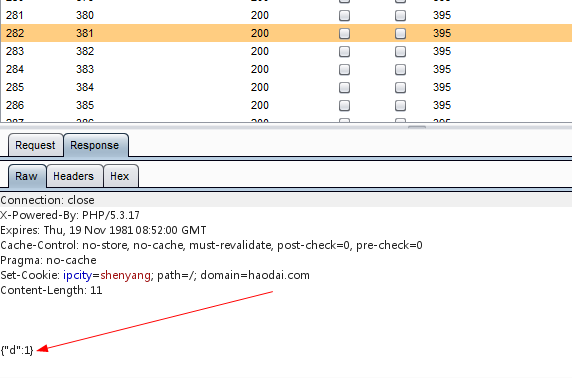
Task: Click domain=haodai.com in Set-Cookie
Action: 255,275
